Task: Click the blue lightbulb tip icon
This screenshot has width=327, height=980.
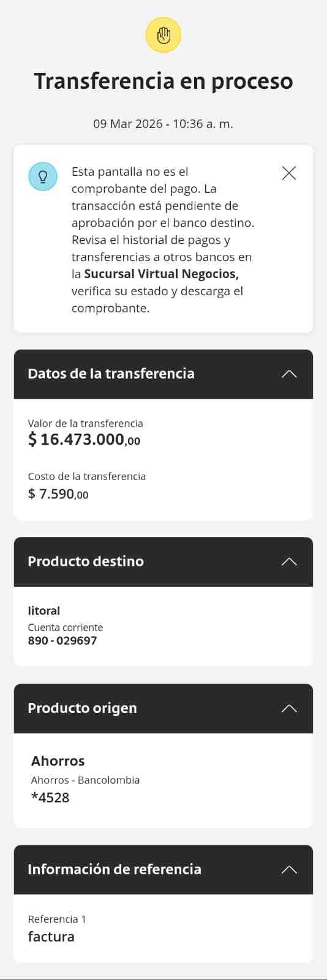Action: [43, 176]
